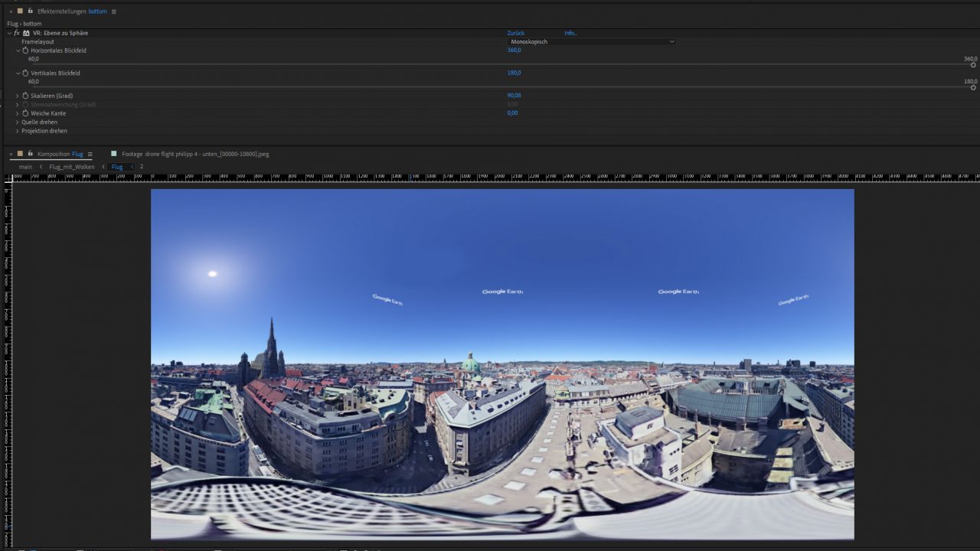Click the Zurück reset link
Viewport: 980px width, 551px height.
[x=515, y=33]
